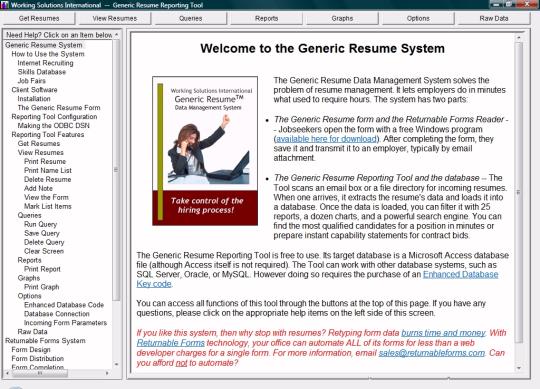Open 'Skills Database' help item
Viewport: 540px width, 389px height.
42,72
